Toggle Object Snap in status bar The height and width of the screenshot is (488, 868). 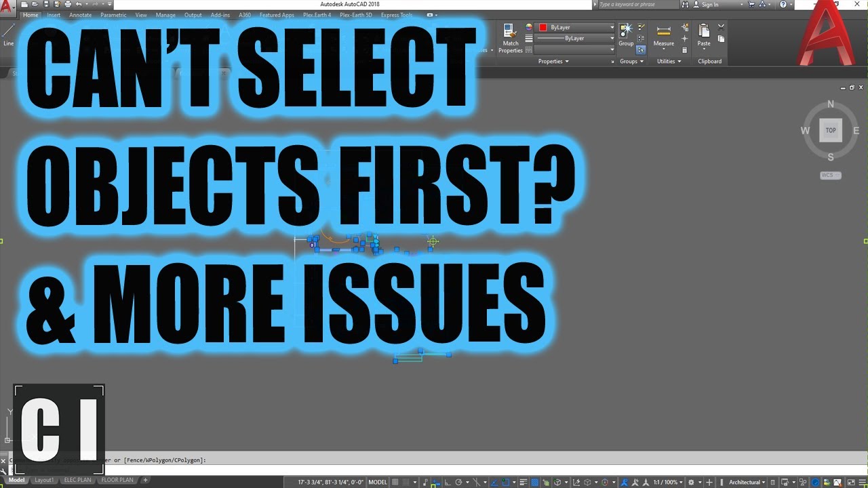pos(505,483)
